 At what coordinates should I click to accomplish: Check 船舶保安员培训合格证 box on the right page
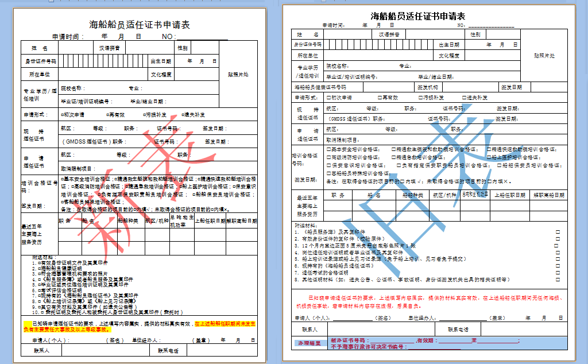coord(500,165)
